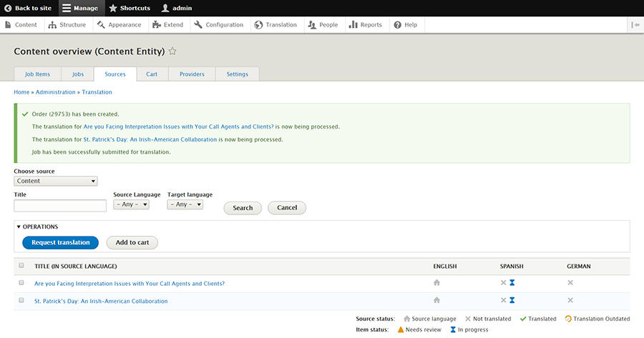The height and width of the screenshot is (338, 644).
Task: Open the Content admin menu
Action: click(x=21, y=25)
